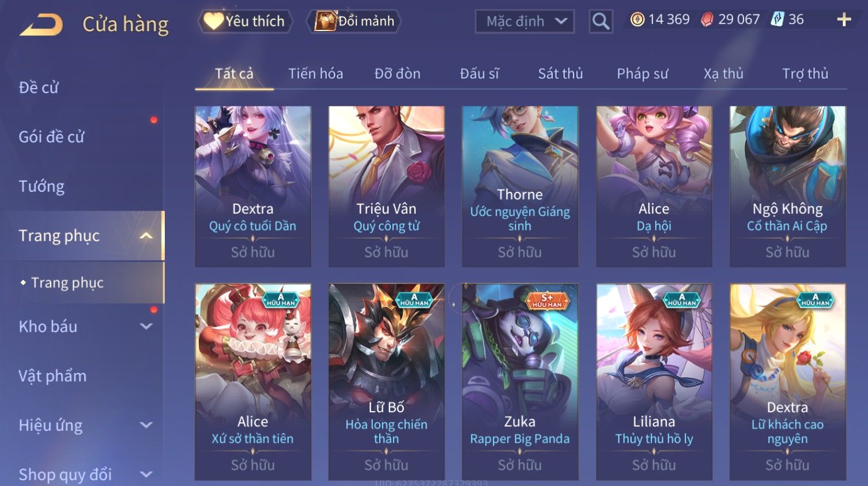868x486 pixels.
Task: Tap the blue voucher icon showing 36
Action: (x=778, y=20)
